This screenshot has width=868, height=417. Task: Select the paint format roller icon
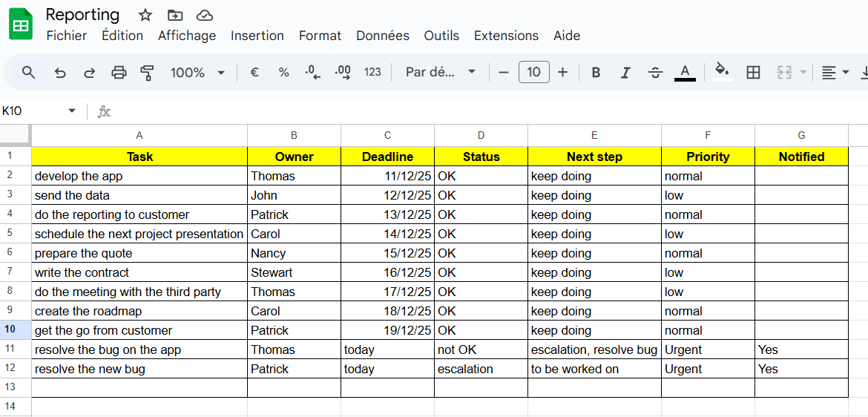[147, 72]
